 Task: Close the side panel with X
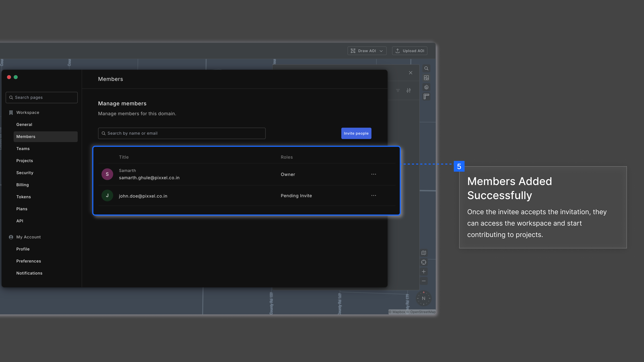tap(411, 73)
